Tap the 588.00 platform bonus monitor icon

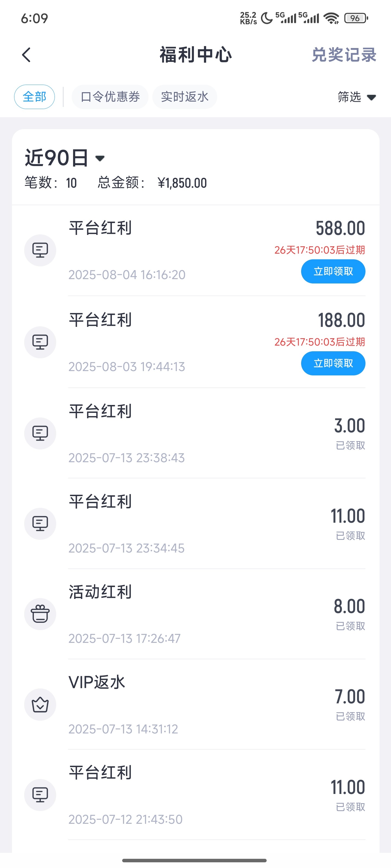point(40,250)
